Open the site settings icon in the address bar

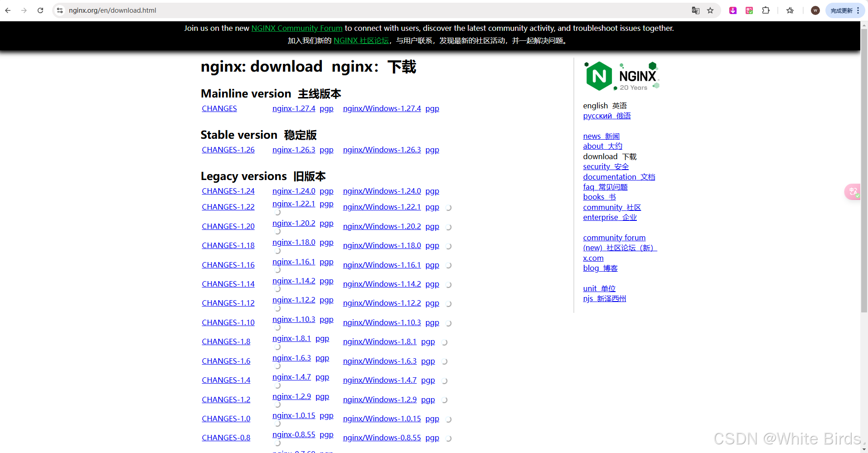60,10
